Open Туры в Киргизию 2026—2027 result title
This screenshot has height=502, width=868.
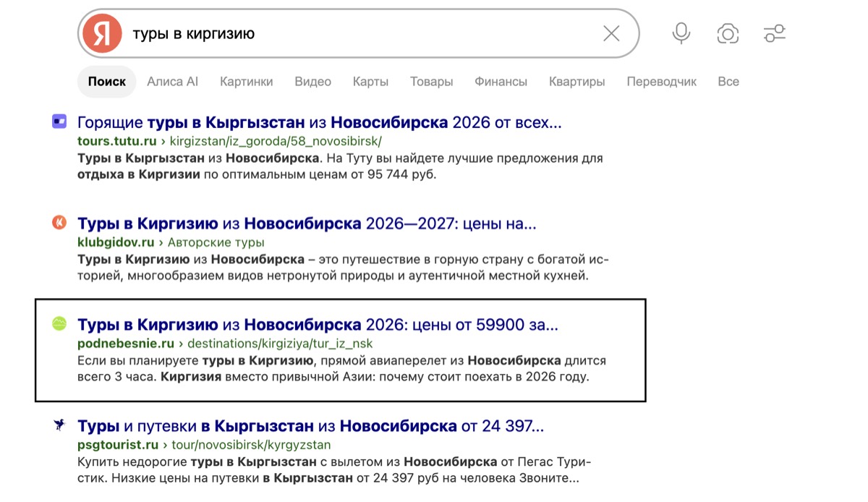(307, 224)
